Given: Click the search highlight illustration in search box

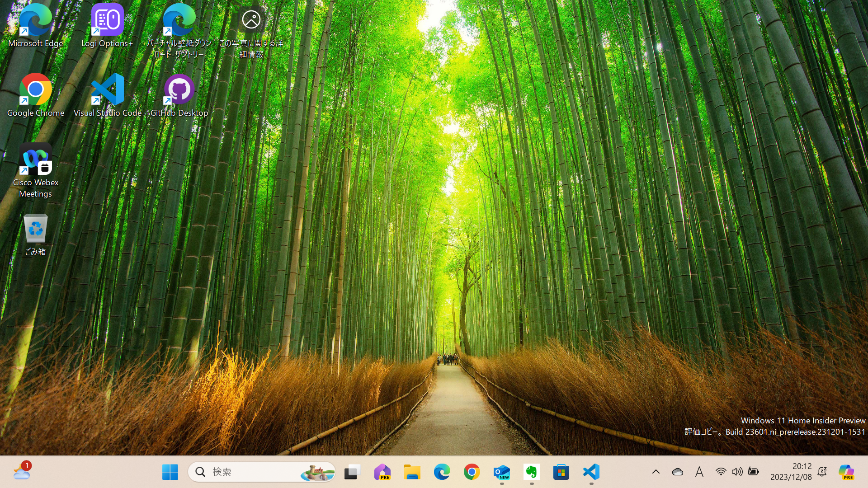Looking at the screenshot, I should [317, 472].
